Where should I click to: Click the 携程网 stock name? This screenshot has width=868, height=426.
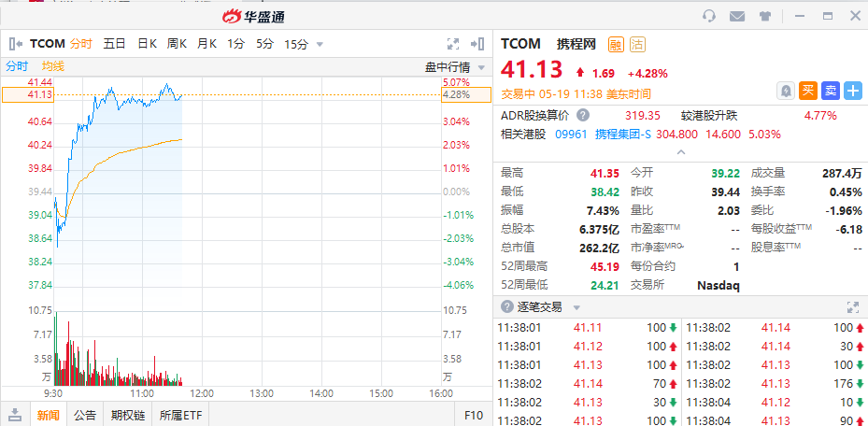(x=576, y=44)
